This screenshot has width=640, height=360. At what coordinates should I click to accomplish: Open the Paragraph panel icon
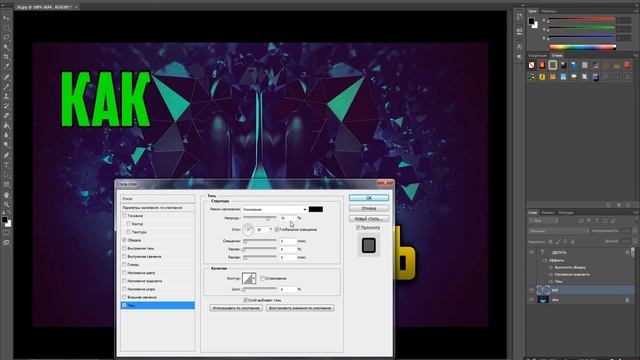[519, 57]
